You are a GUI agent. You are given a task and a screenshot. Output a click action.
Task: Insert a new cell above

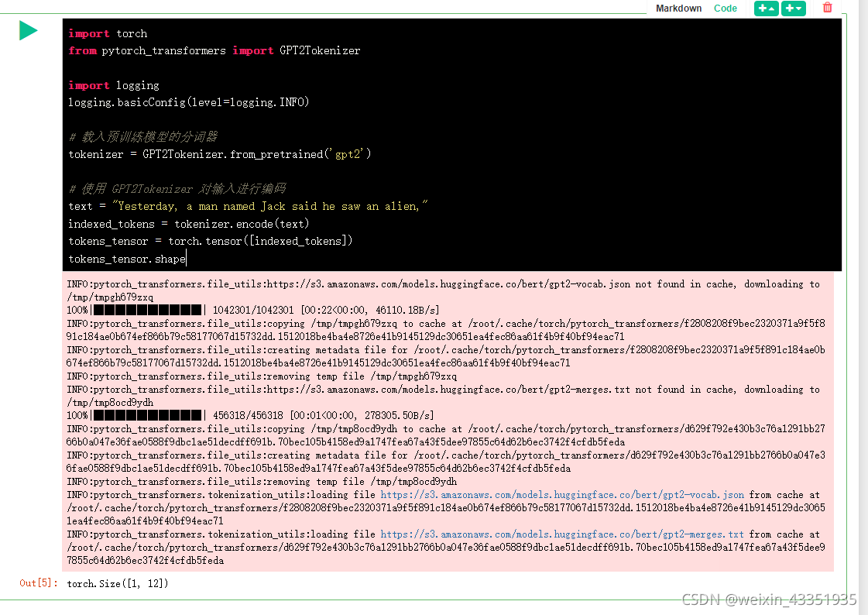(x=766, y=9)
